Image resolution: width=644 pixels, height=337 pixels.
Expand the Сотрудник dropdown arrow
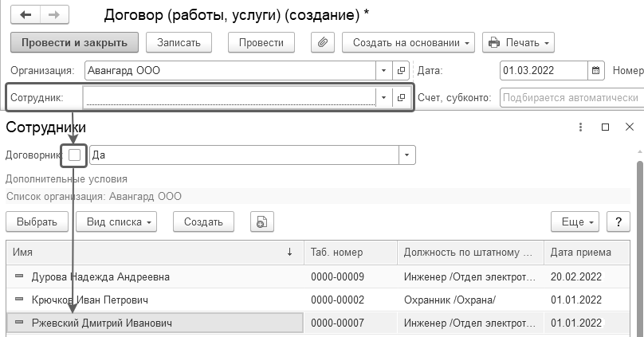click(x=384, y=97)
